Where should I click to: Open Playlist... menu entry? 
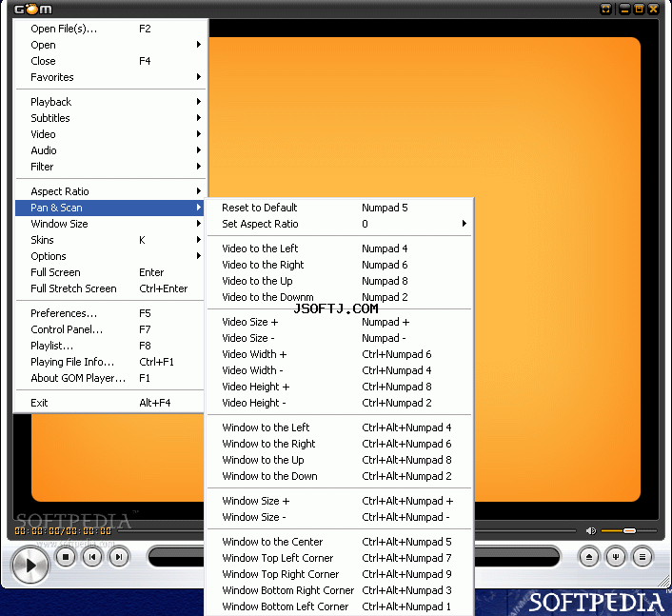click(x=110, y=346)
